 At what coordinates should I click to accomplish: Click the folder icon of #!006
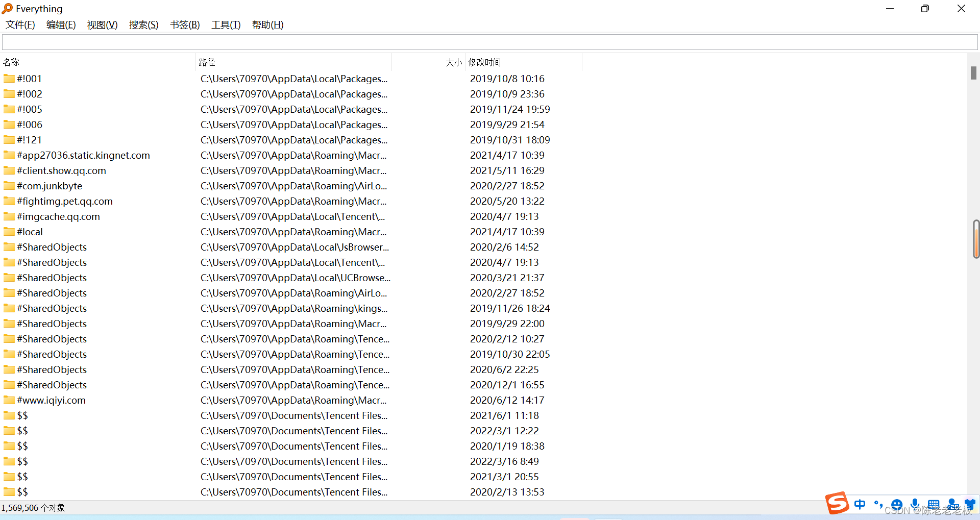pos(9,125)
